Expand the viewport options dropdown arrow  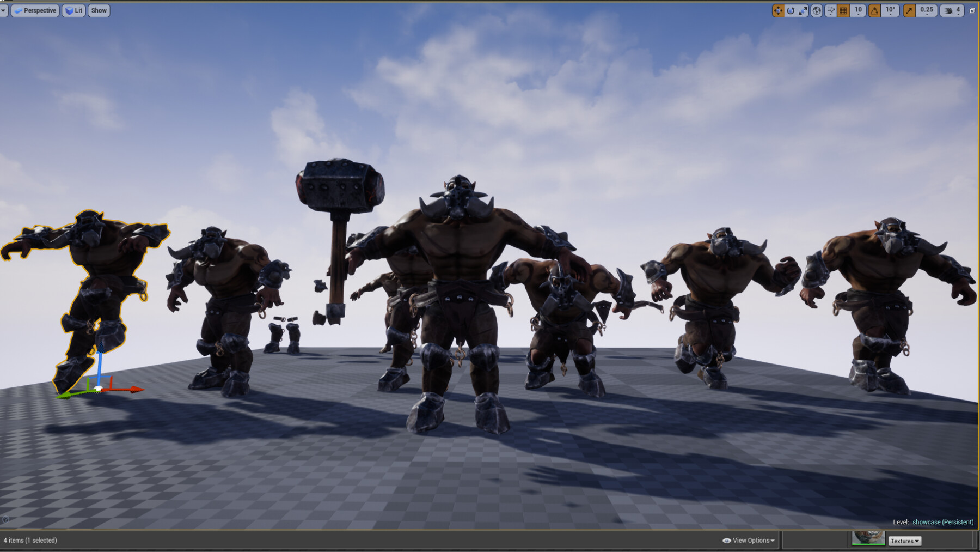(x=4, y=10)
